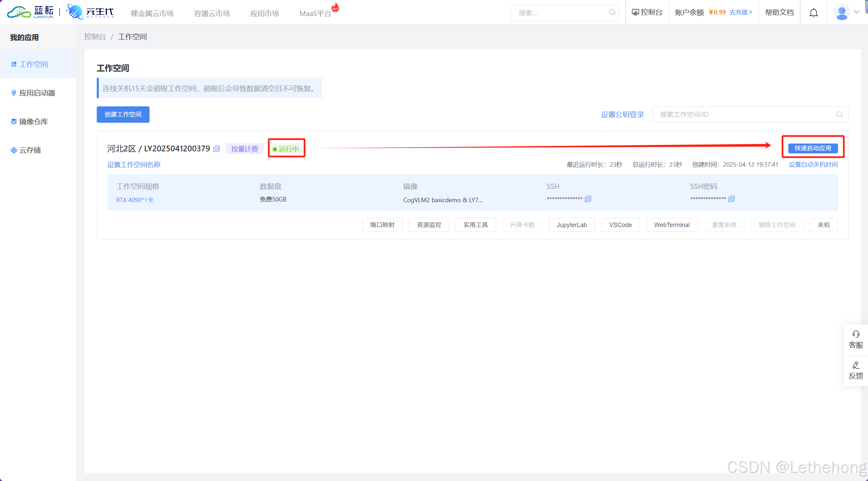Open customer service (客服) headset icon
Viewport: 868px width, 481px height.
856,334
